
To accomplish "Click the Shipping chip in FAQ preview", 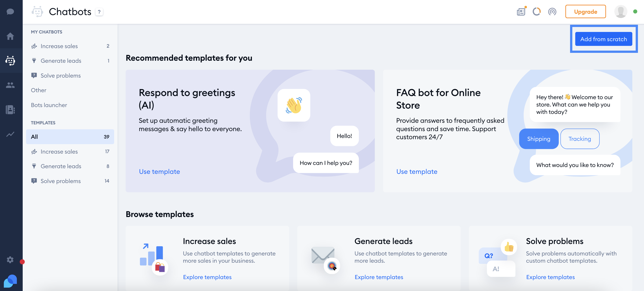I will (x=539, y=139).
